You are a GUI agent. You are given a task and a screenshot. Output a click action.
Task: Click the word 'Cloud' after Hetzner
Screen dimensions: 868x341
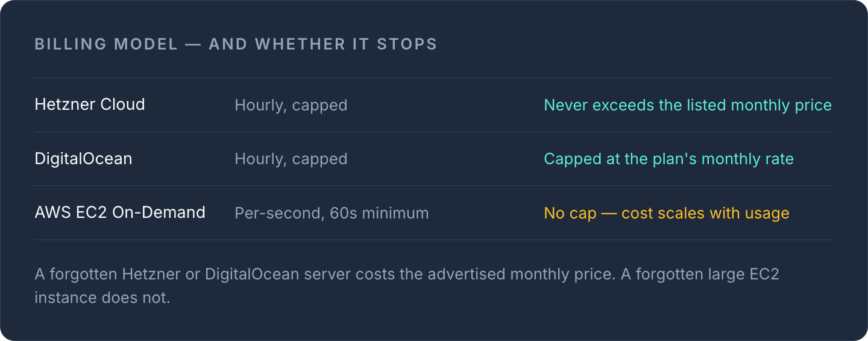coord(122,104)
